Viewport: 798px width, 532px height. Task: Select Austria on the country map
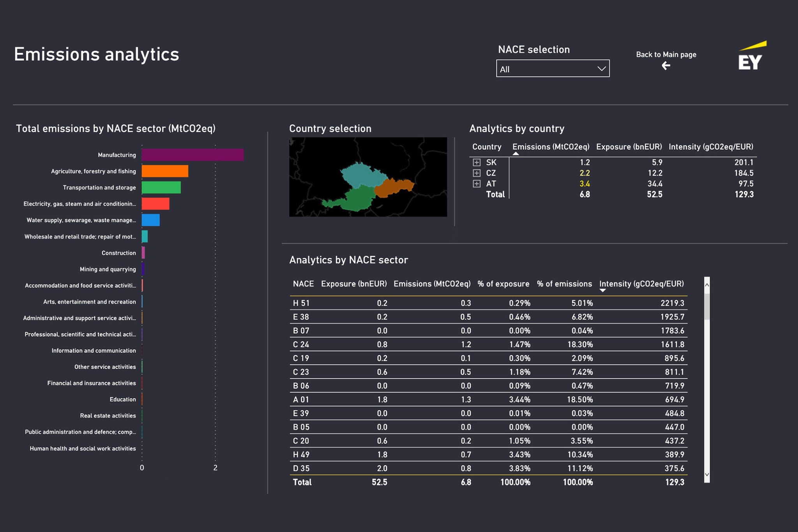click(x=359, y=199)
